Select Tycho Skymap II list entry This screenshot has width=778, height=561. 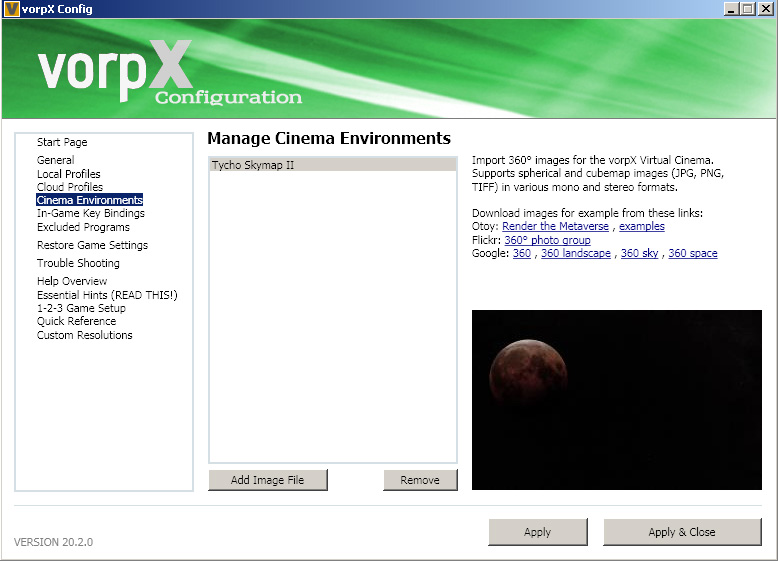point(332,165)
